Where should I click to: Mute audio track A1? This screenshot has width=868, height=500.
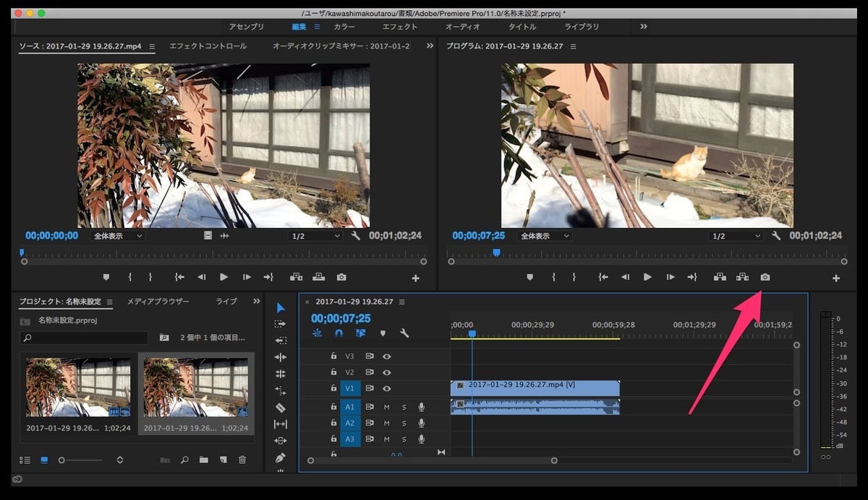(387, 407)
